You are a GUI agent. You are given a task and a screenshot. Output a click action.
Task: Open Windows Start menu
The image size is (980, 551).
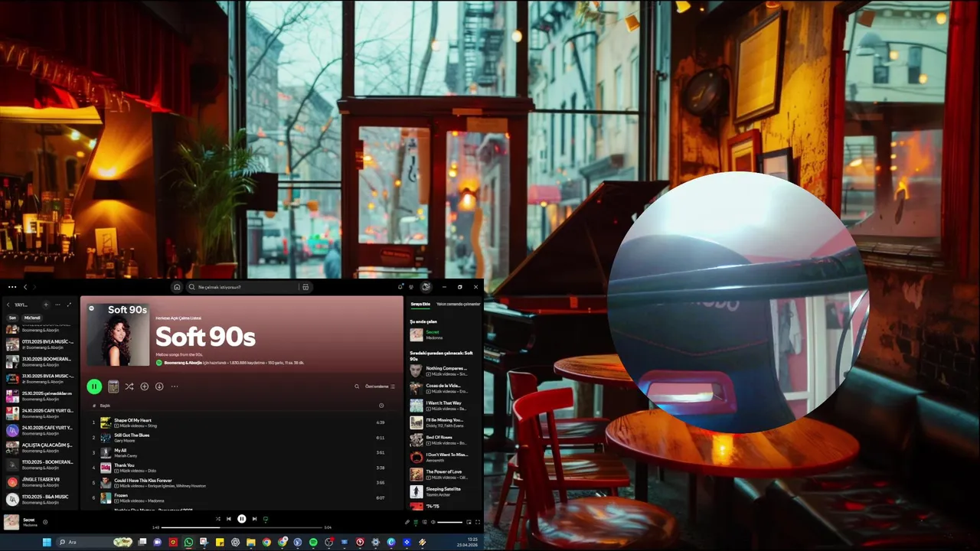coord(46,542)
